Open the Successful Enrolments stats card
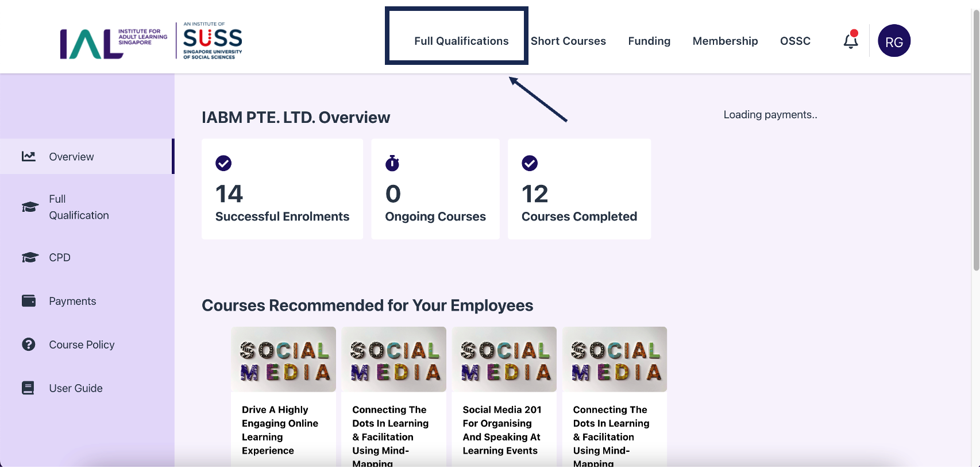 (282, 189)
